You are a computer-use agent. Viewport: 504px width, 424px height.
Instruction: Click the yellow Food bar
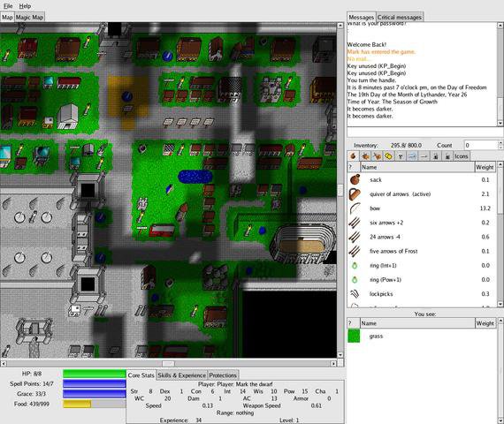pyautogui.click(x=77, y=404)
